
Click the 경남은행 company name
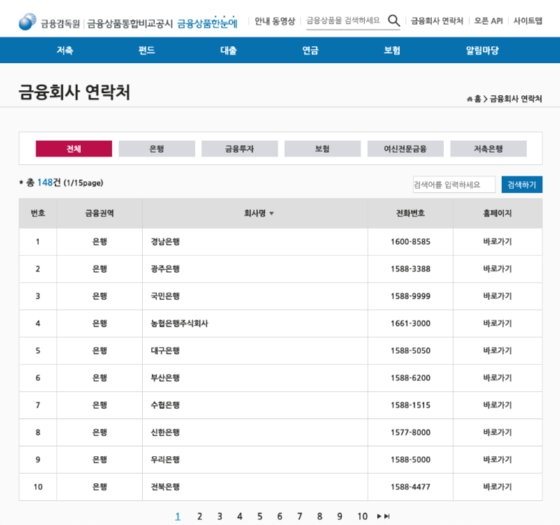(165, 242)
